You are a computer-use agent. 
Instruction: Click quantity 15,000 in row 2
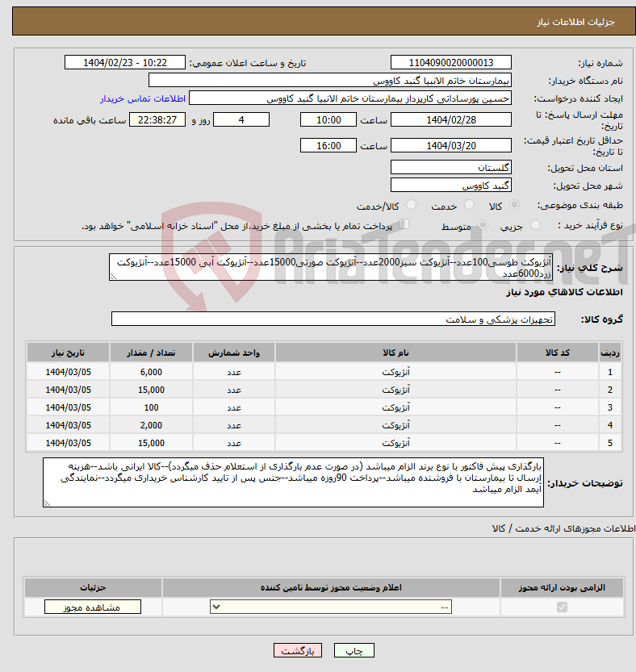pos(152,390)
